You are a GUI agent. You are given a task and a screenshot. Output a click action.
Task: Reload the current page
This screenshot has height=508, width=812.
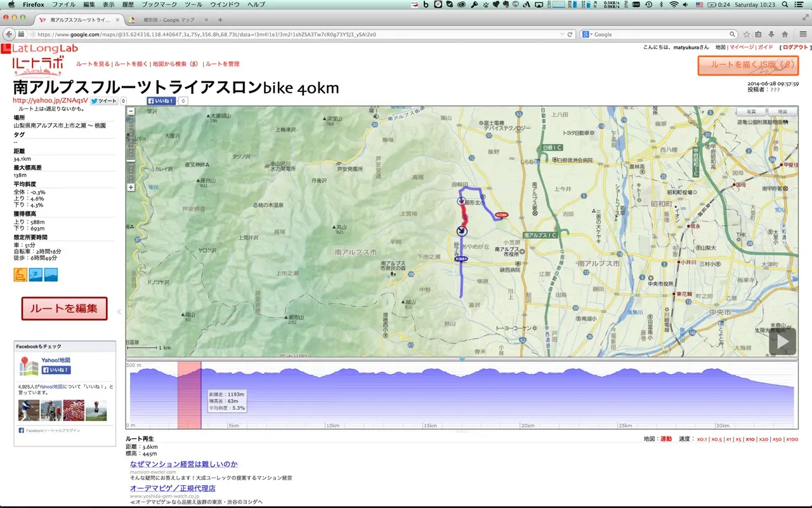(x=570, y=34)
